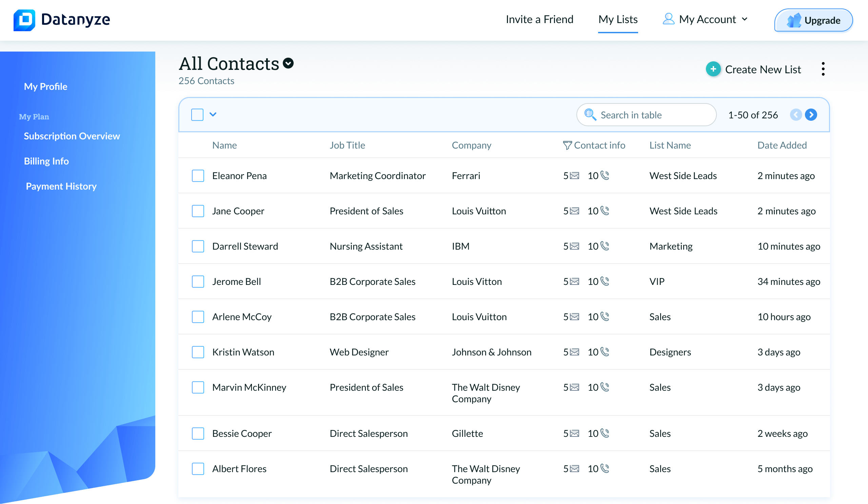Click the email icon for Albert Flores
The width and height of the screenshot is (868, 504).
pyautogui.click(x=574, y=469)
